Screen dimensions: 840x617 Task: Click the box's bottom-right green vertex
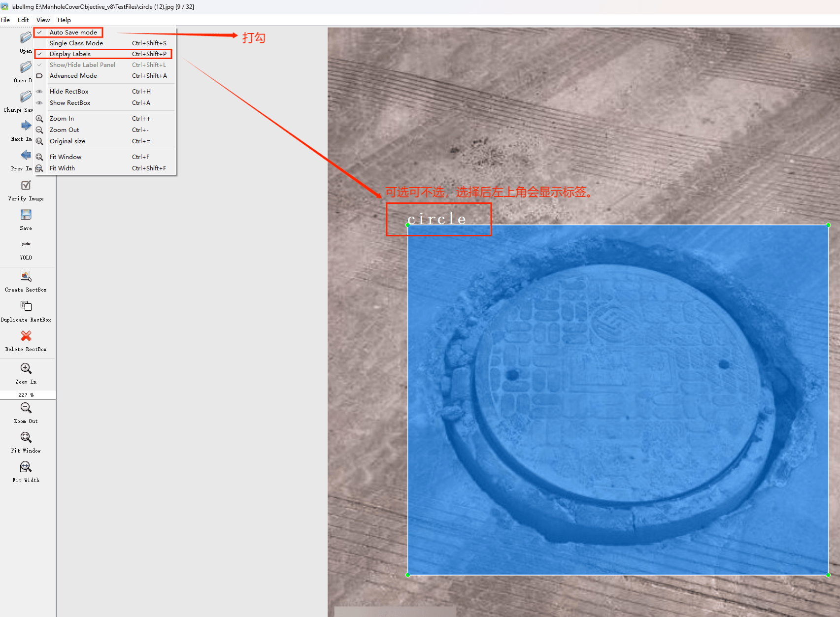[828, 575]
